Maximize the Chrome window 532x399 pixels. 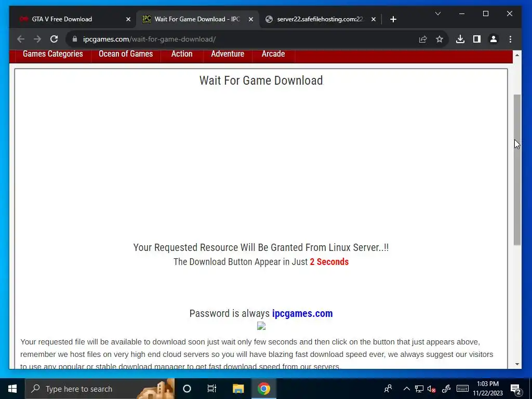[x=486, y=14]
